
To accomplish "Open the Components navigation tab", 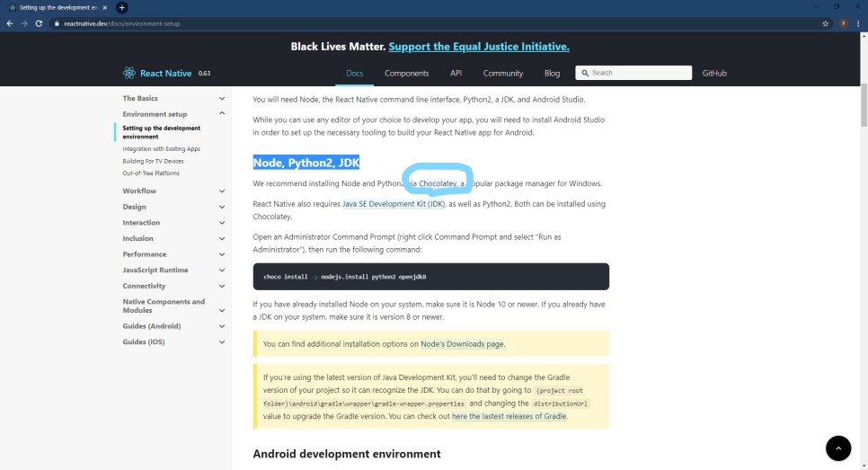I will coord(406,73).
